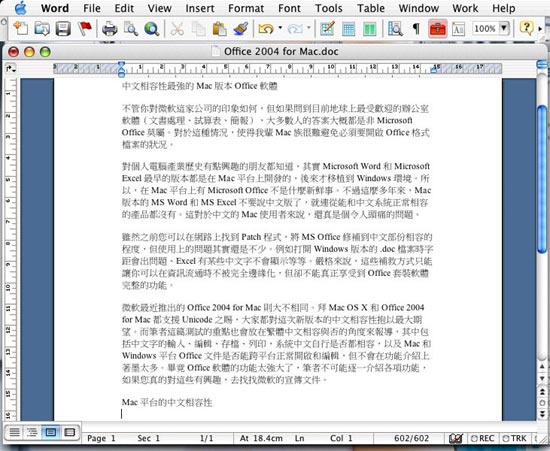
Task: Click the Save floppy disk icon
Action: point(63,29)
